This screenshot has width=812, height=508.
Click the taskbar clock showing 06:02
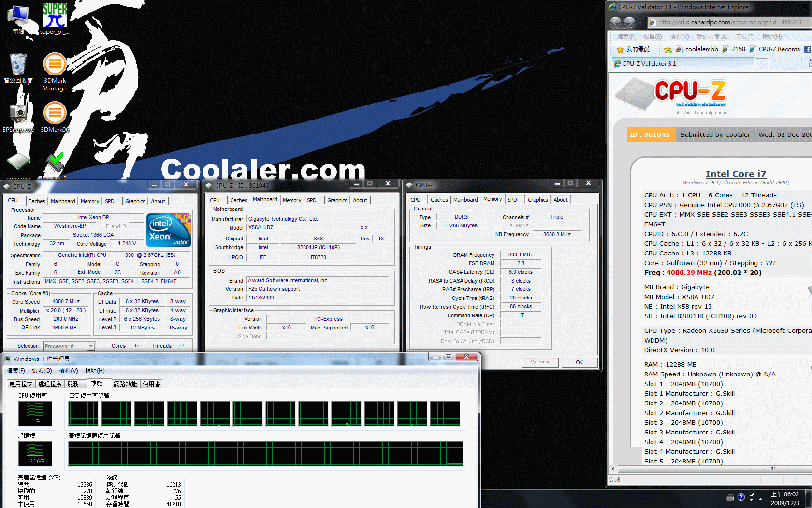click(x=785, y=498)
